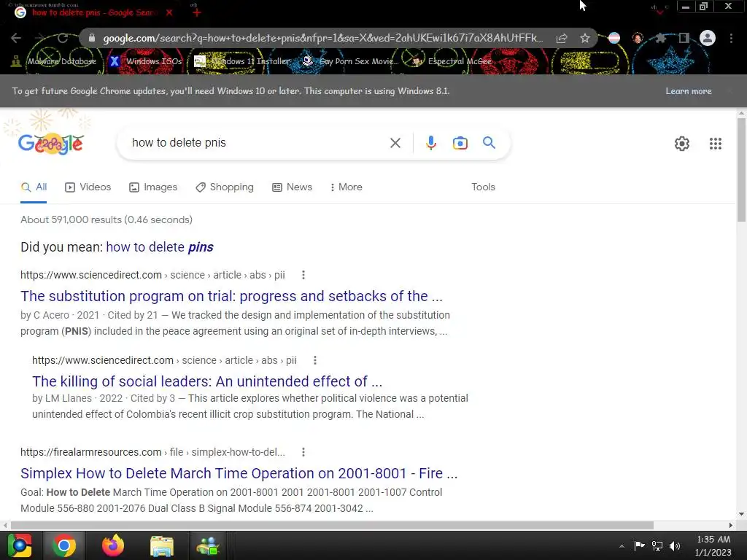The height and width of the screenshot is (560, 747).
Task: Open File Explorer from taskbar
Action: 162,546
